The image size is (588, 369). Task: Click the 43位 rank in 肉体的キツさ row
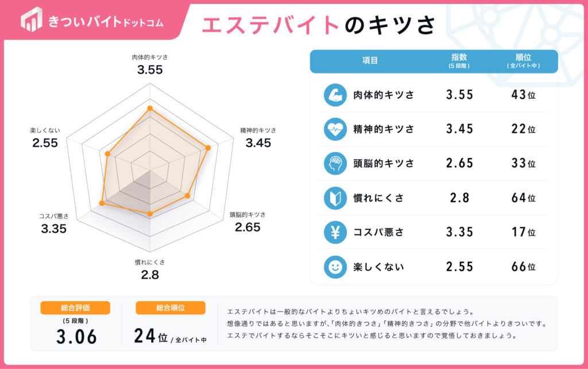coord(523,95)
